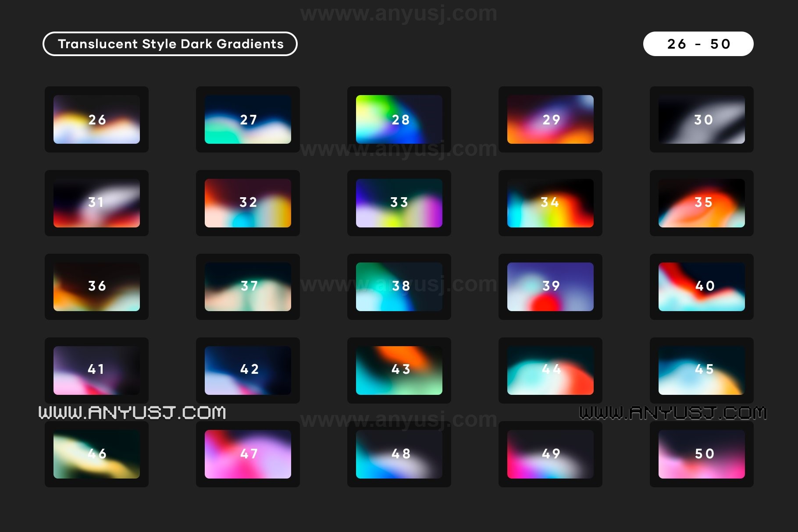Choose gradient swatch labeled 32
The height and width of the screenshot is (532, 798).
pyautogui.click(x=248, y=203)
